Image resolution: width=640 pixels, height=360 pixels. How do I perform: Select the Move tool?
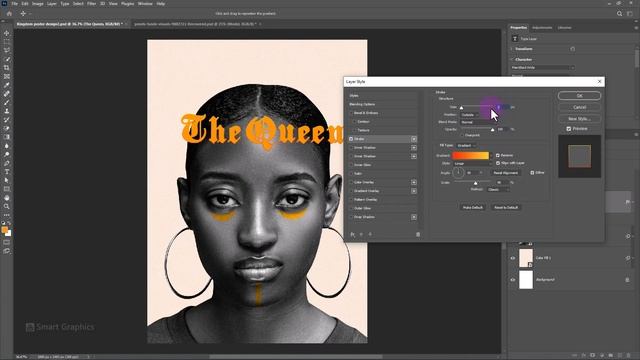[x=7, y=33]
